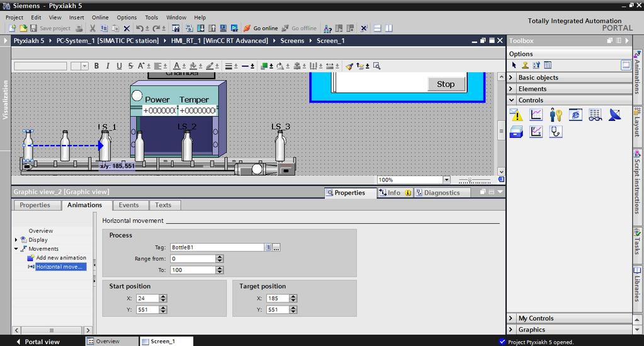Image resolution: width=644 pixels, height=346 pixels.
Task: Switch to the inspector Info tab
Action: 394,193
